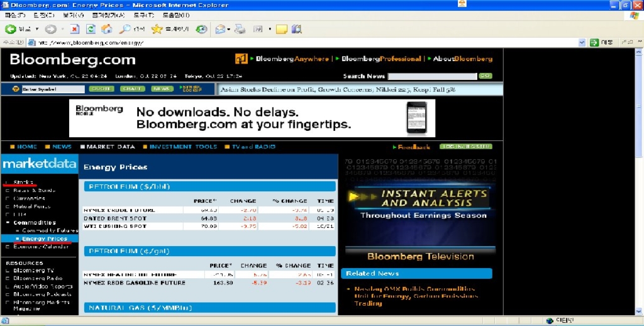Open the Tools menu (fifth menu item)
644x326 pixels.
click(x=144, y=15)
